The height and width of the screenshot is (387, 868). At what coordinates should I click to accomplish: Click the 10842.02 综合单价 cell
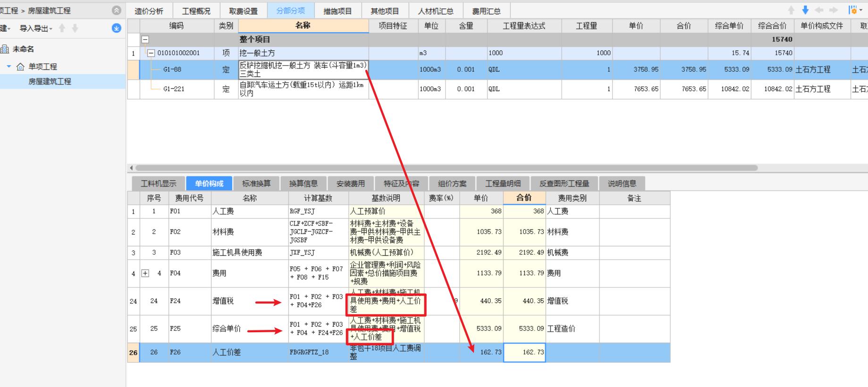(x=729, y=89)
